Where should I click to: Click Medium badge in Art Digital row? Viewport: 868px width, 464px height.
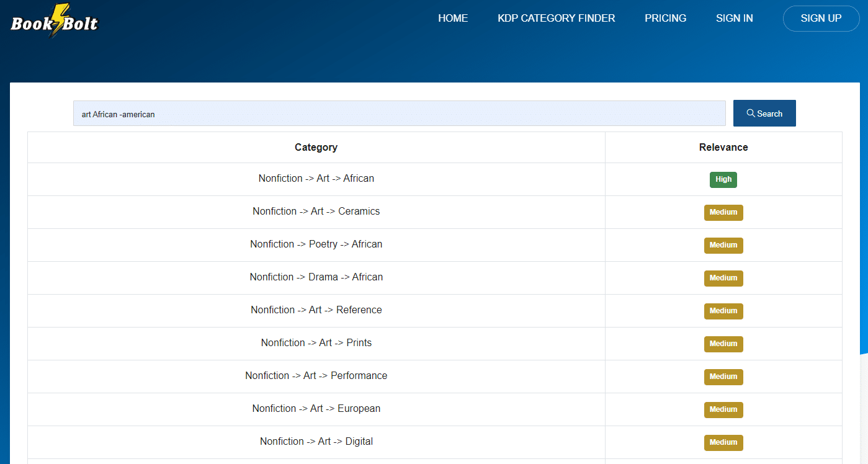[723, 442]
